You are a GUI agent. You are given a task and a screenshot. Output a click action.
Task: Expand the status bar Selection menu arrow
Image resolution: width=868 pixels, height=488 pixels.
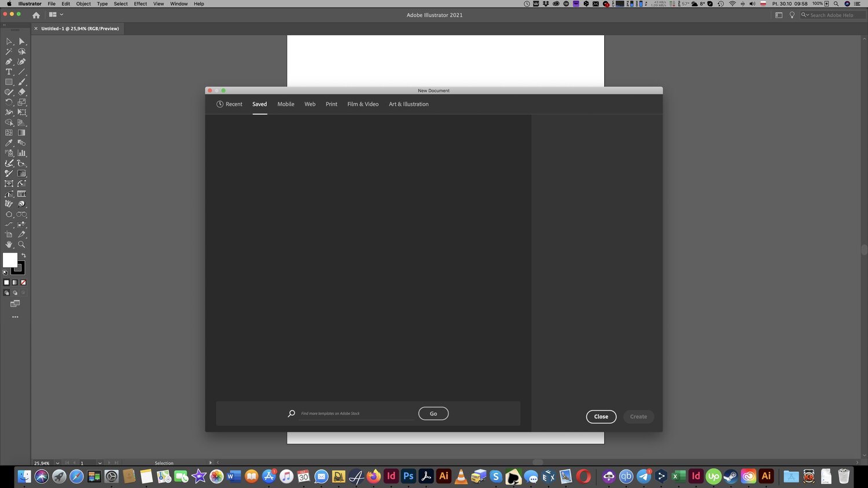pyautogui.click(x=211, y=463)
